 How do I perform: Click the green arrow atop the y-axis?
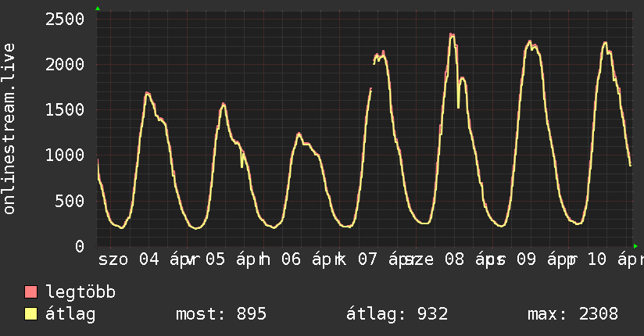tap(98, 9)
